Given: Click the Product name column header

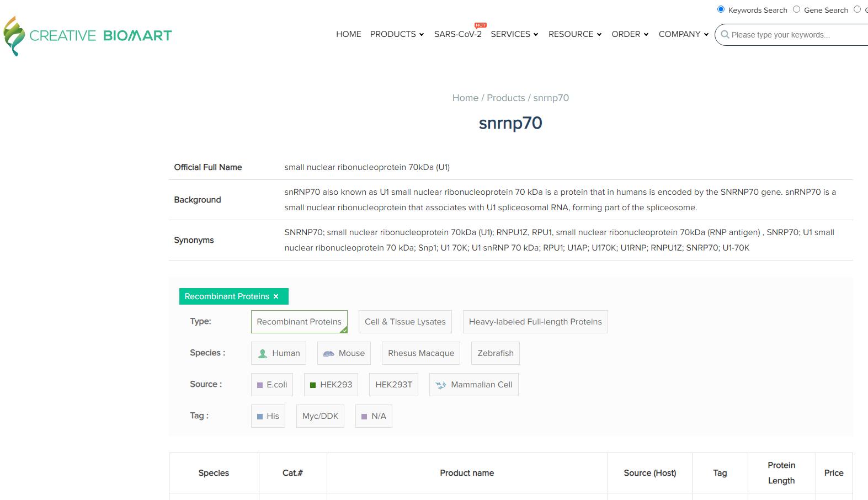Looking at the screenshot, I should [x=467, y=473].
